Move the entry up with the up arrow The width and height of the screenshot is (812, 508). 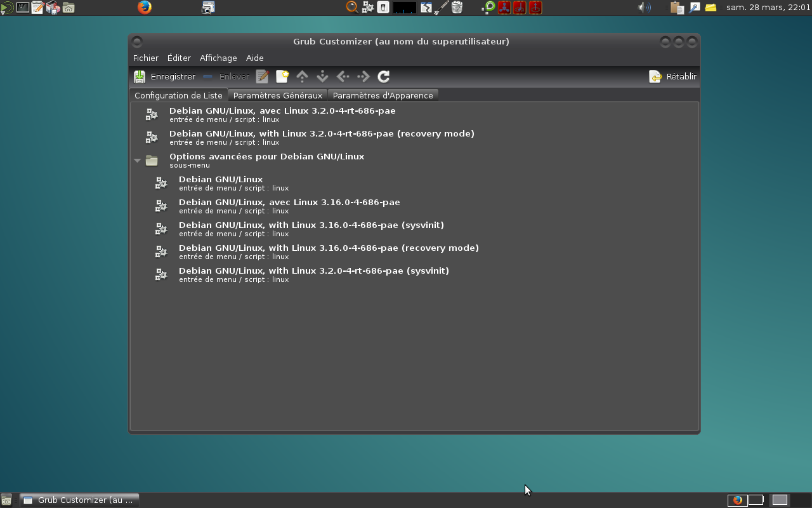303,76
